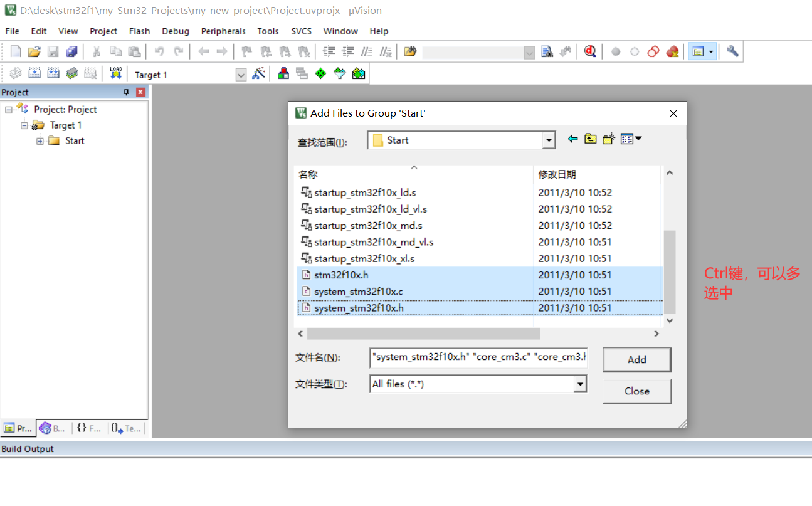Switch to the Templates tab in Project panel
This screenshot has width=812, height=506.
127,428
